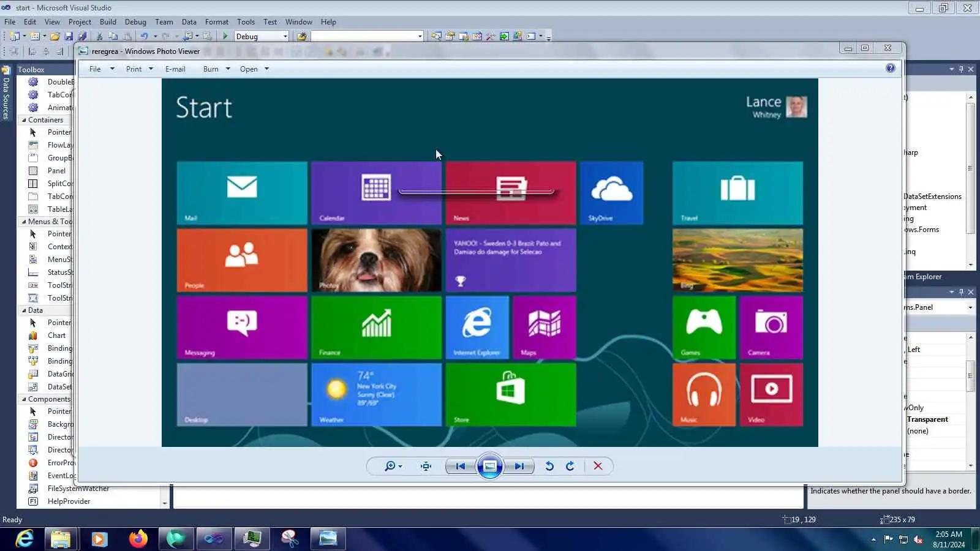
Task: Delete the photo with the red X
Action: point(598,467)
